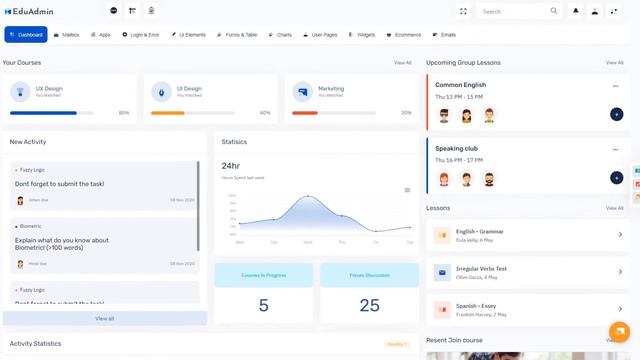
Task: Open the statistics chart hamburger menu
Action: pos(407,190)
